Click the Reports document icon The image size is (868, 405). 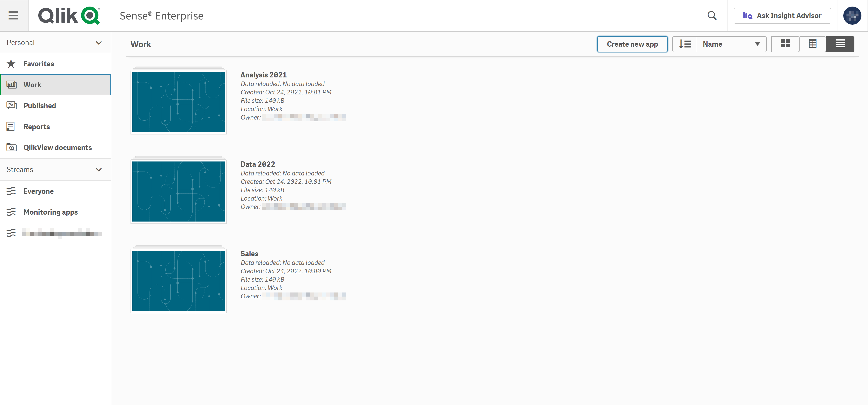pos(11,127)
